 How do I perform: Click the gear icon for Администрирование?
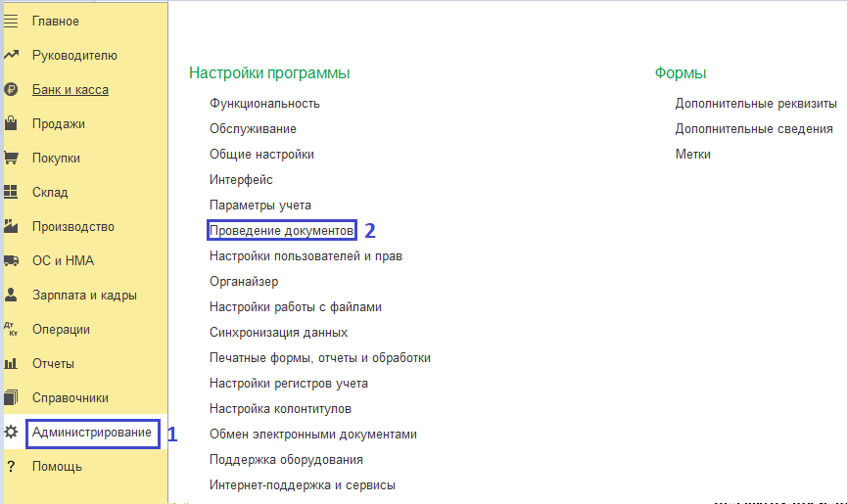pos(12,433)
